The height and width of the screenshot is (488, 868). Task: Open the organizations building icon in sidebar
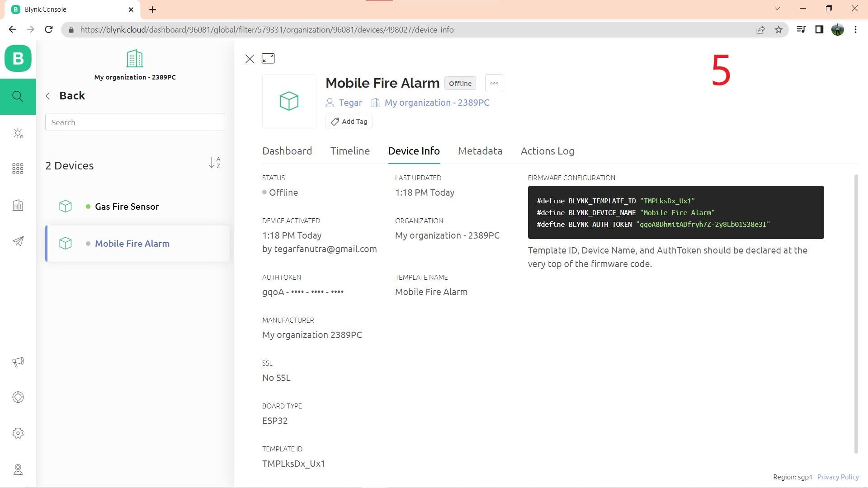click(x=18, y=205)
